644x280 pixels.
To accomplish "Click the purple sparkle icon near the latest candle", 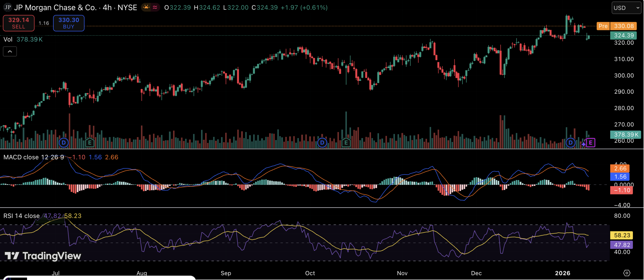I will 583,144.
